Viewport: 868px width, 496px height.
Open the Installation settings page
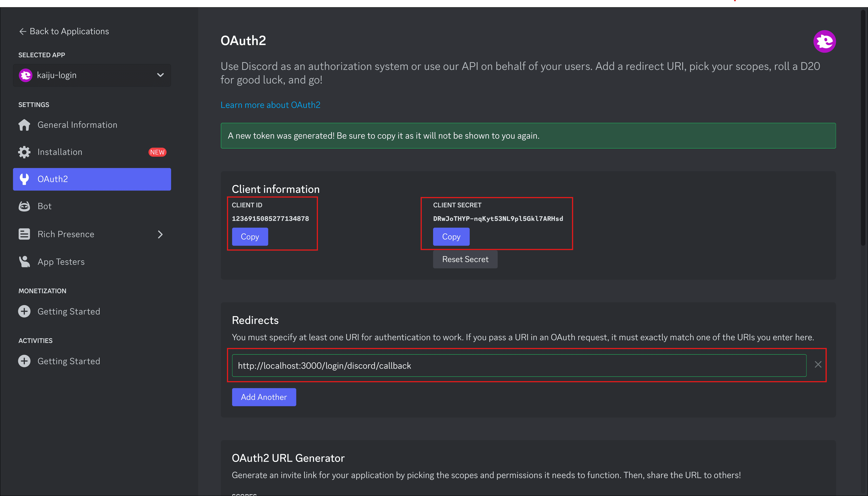92,152
